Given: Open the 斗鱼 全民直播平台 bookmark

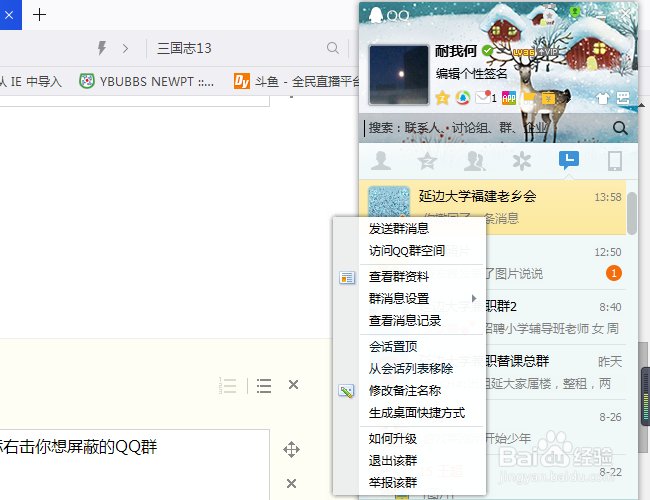Looking at the screenshot, I should [x=297, y=81].
